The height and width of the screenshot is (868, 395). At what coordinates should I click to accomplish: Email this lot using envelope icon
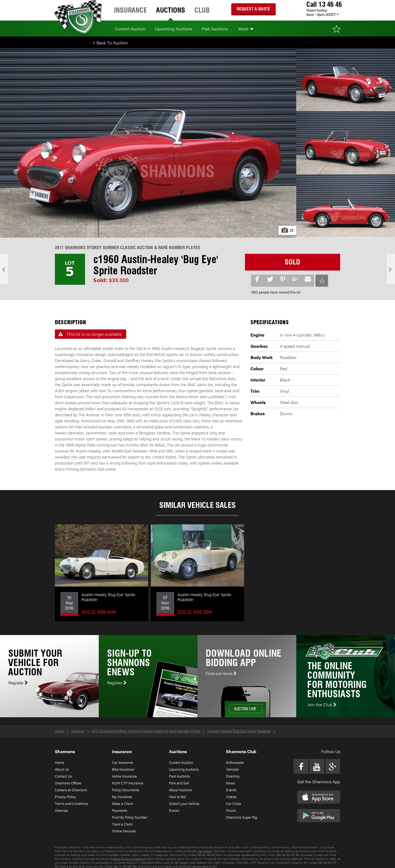308,279
